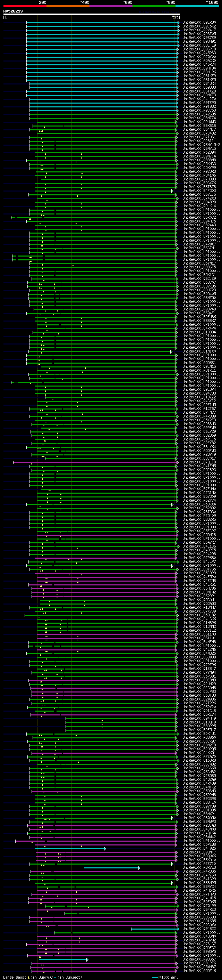Select hit label UniRef100_A7QY00
The width and height of the screenshot is (222, 980).
tap(199, 57)
